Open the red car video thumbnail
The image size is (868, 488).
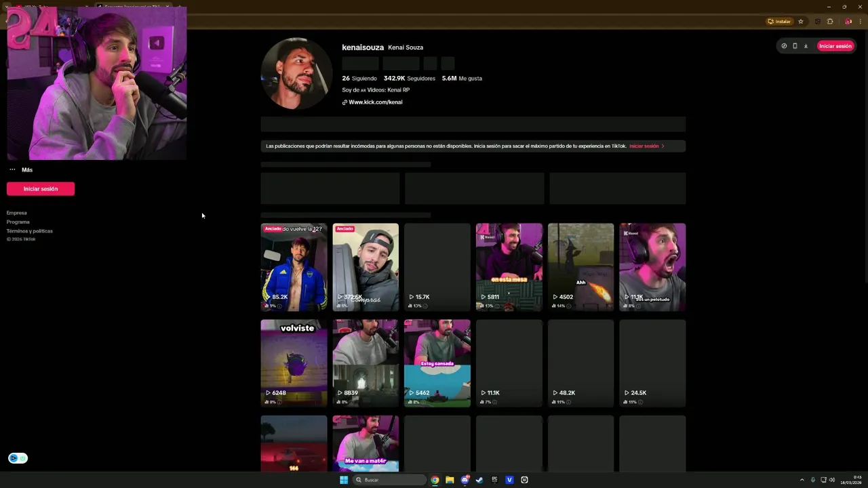click(x=294, y=443)
